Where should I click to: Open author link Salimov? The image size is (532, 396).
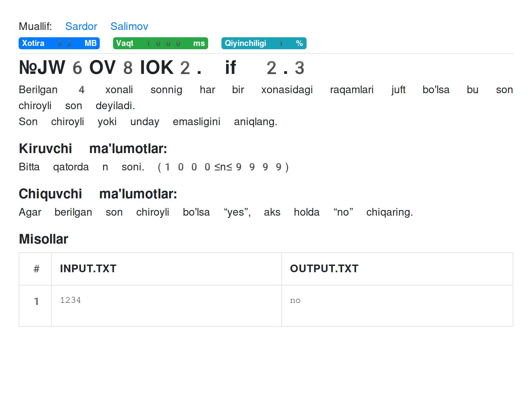[129, 26]
